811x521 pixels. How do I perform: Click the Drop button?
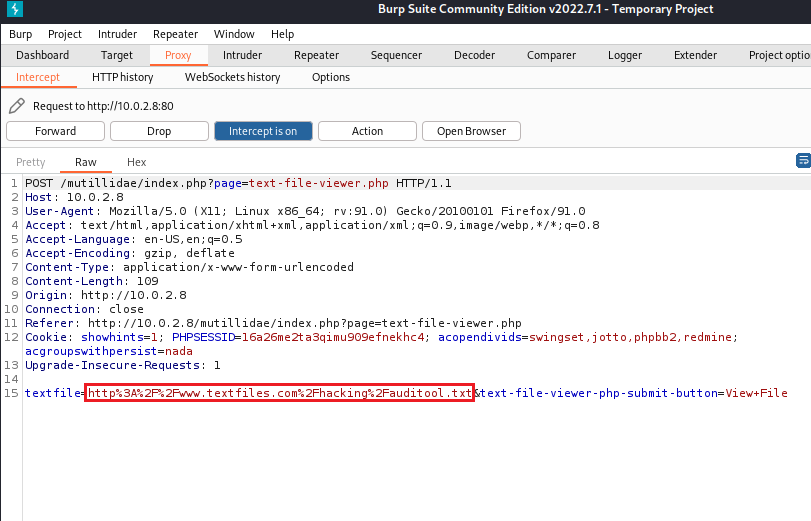[x=159, y=131]
